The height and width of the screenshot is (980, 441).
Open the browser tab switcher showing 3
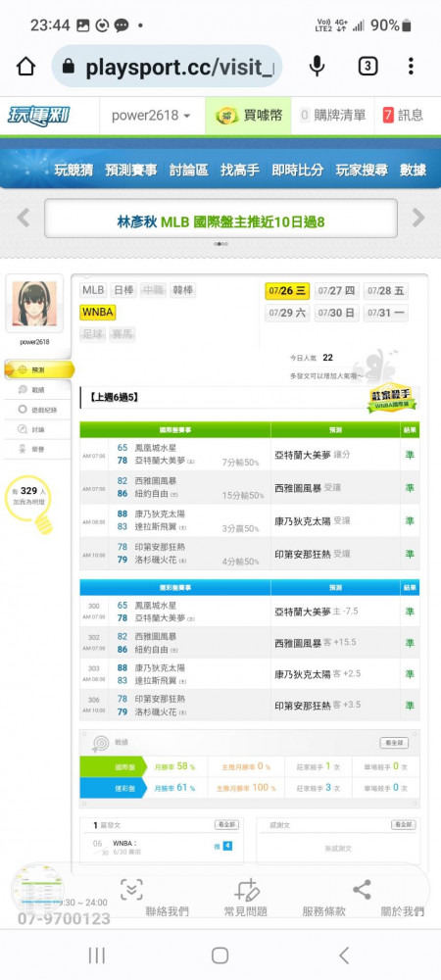[367, 67]
